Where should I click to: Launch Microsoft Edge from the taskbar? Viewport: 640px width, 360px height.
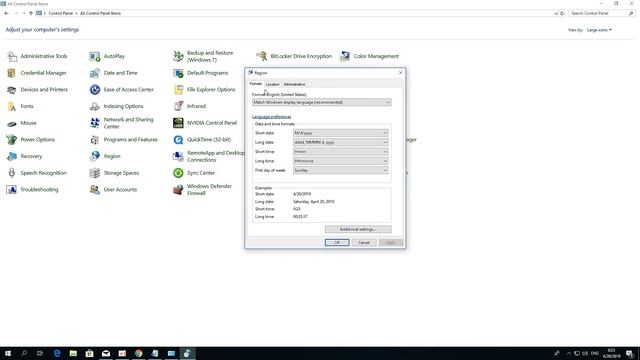(x=57, y=353)
